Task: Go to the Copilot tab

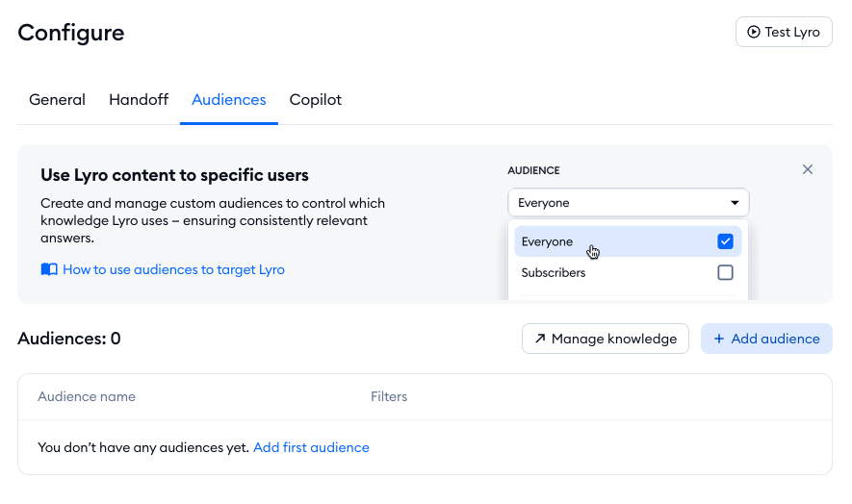Action: 316,100
